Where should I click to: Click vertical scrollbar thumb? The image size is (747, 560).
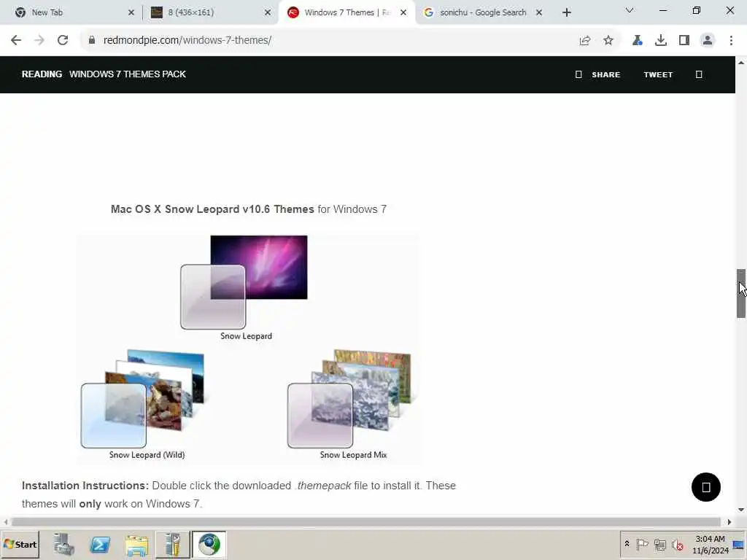click(741, 293)
